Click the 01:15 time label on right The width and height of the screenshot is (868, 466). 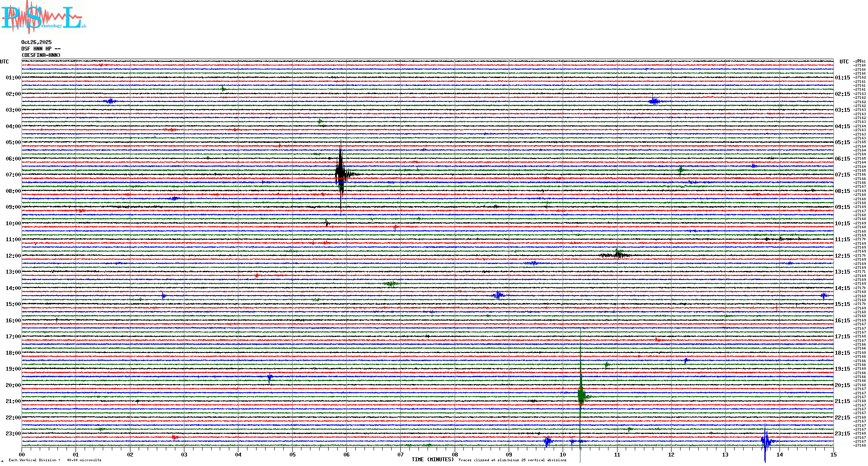tap(842, 78)
